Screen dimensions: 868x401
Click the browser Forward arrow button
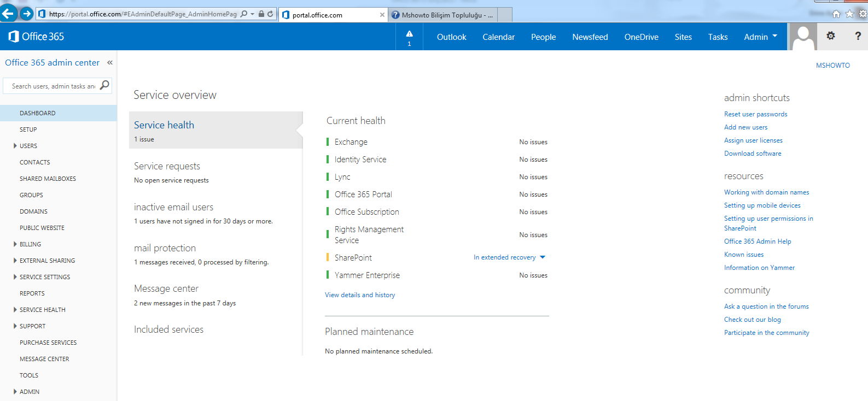pyautogui.click(x=26, y=14)
